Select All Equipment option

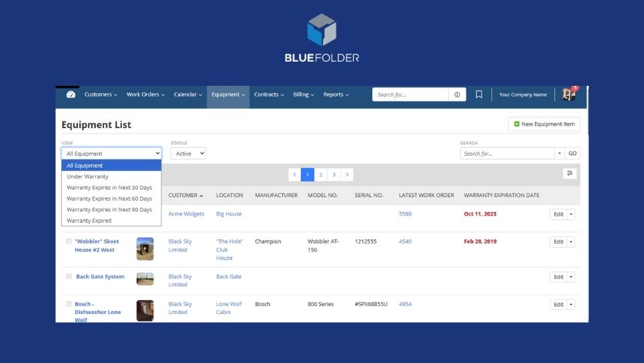point(111,165)
